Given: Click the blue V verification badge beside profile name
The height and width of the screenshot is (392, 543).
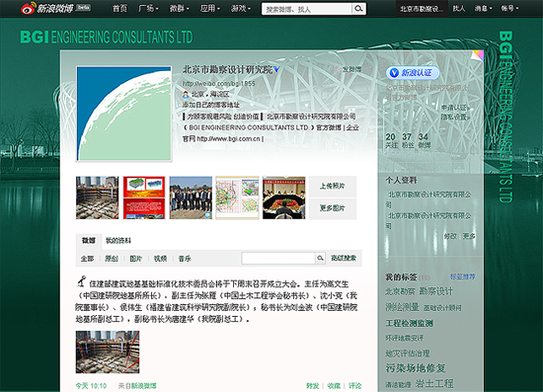Looking at the screenshot, I should click(x=276, y=69).
